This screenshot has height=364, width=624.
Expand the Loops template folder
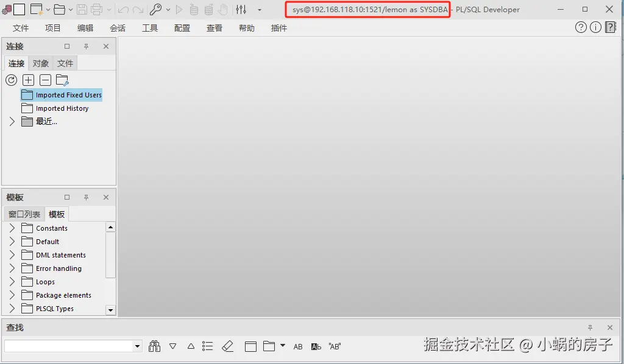tap(12, 282)
